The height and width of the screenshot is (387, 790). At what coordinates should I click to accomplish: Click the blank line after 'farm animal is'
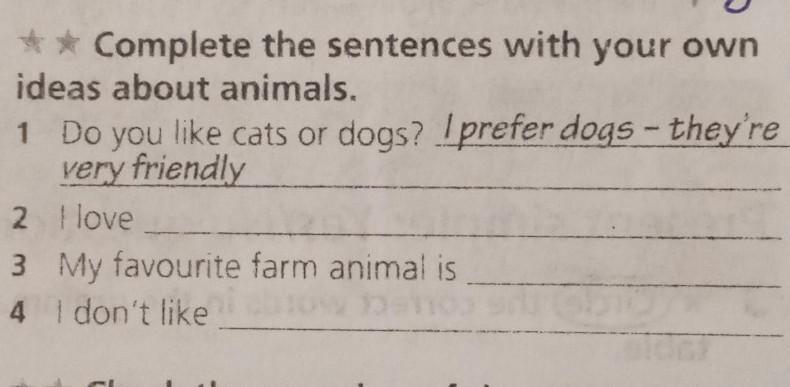624,286
